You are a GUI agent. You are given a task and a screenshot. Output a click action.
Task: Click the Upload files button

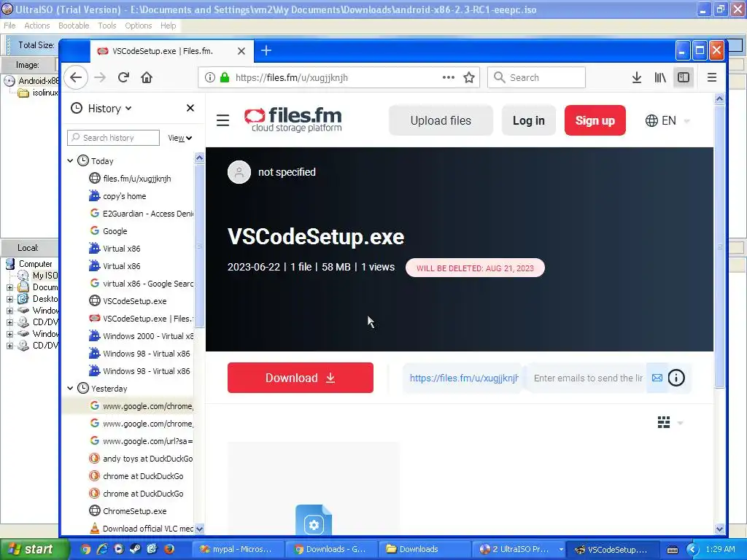(x=441, y=120)
